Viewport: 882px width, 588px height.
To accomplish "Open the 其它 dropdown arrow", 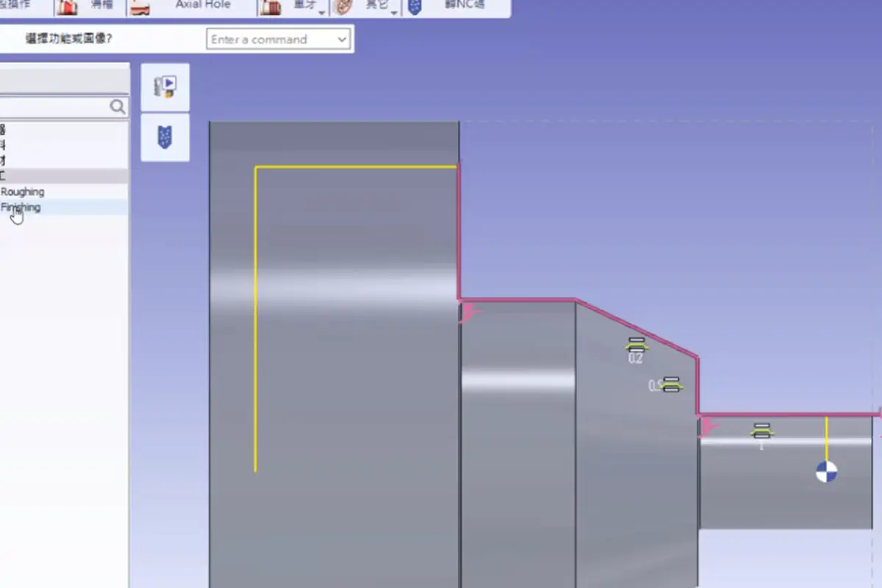I will coord(395,12).
